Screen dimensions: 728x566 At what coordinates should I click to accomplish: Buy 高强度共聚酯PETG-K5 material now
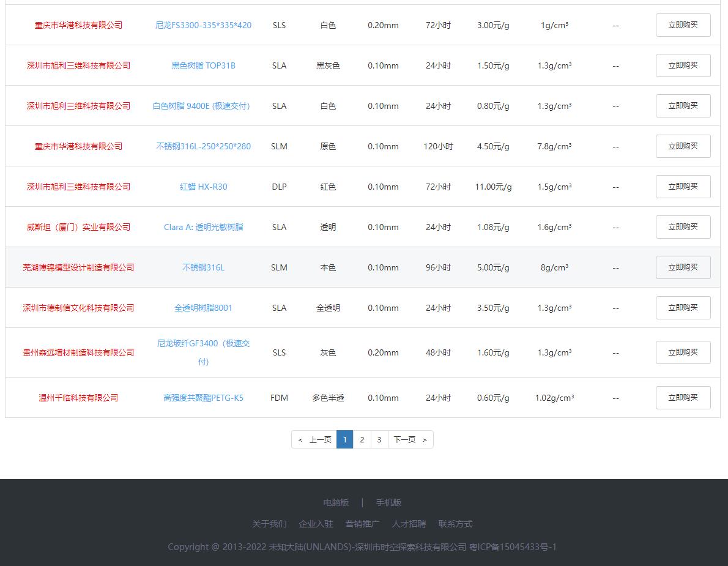683,398
